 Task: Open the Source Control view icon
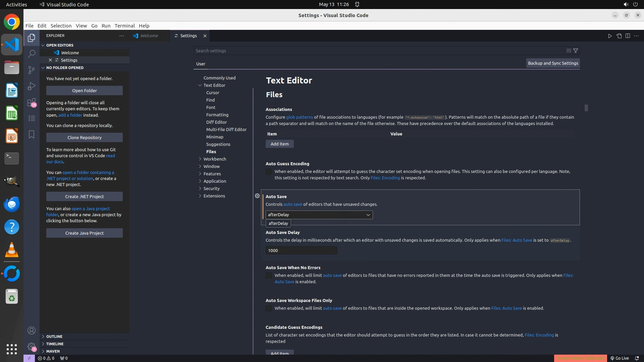click(x=32, y=70)
